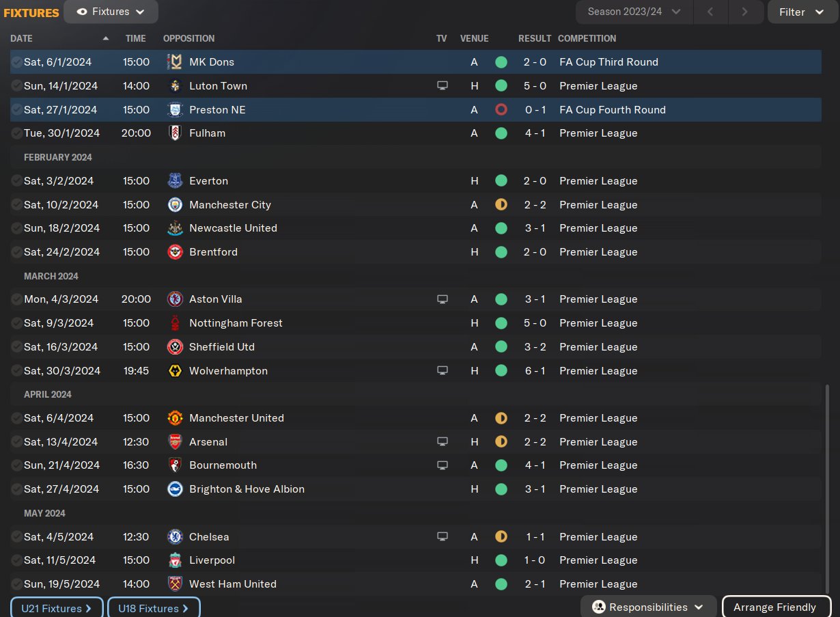
Task: Click the Wolverhampton club badge
Action: [x=175, y=370]
